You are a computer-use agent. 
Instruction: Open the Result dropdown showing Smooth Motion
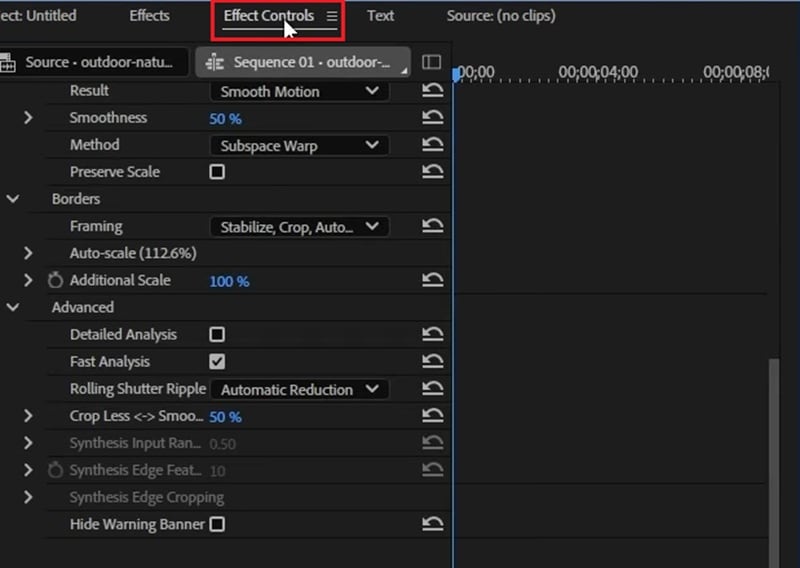coord(299,91)
